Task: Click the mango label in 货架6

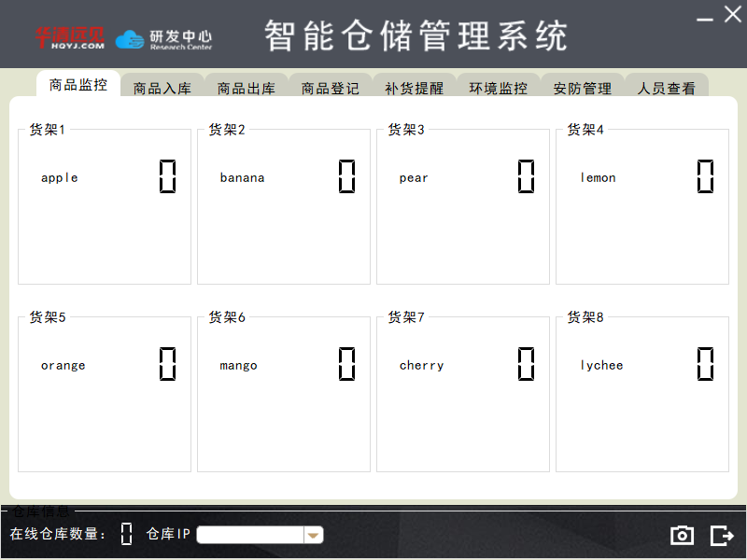Action: coord(239,366)
